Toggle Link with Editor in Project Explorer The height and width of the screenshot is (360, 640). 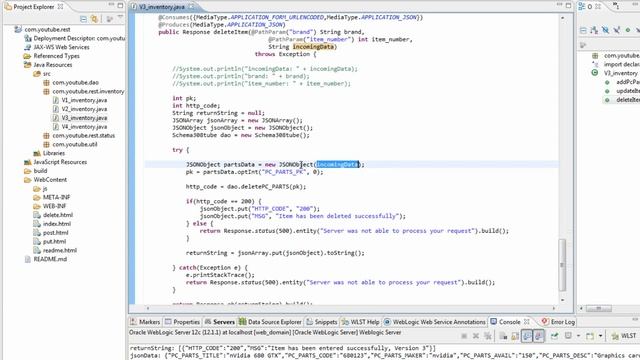coord(95,19)
